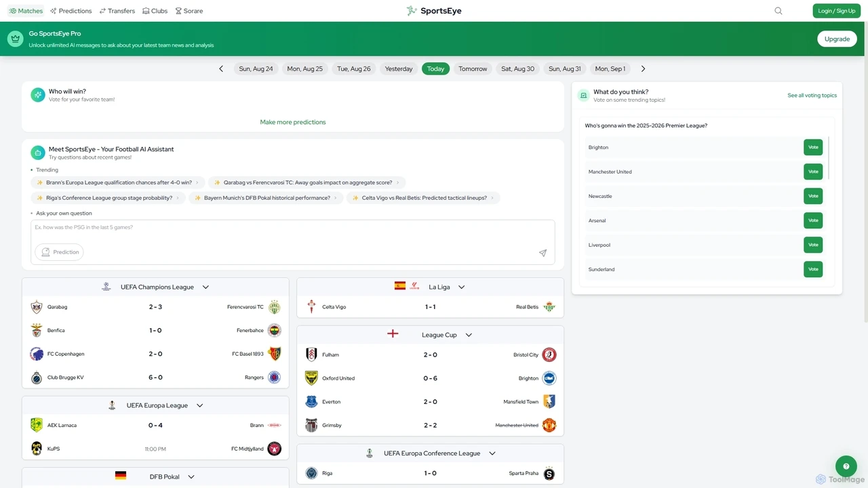Click the Club Brugge KV crest

pos(37,378)
